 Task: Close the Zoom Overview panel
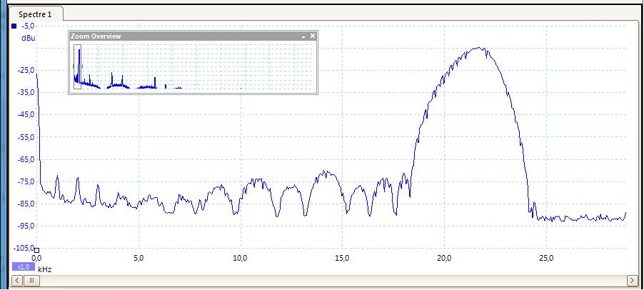click(x=312, y=36)
